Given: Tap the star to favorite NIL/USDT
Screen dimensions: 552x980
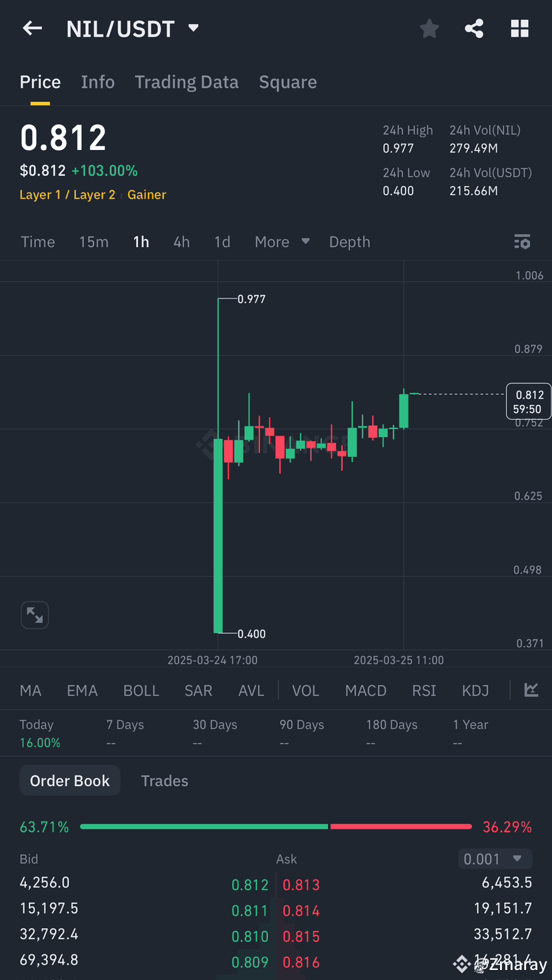Looking at the screenshot, I should pyautogui.click(x=429, y=28).
